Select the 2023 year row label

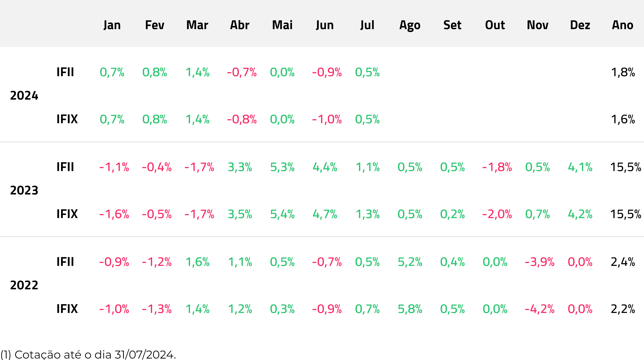click(x=24, y=190)
